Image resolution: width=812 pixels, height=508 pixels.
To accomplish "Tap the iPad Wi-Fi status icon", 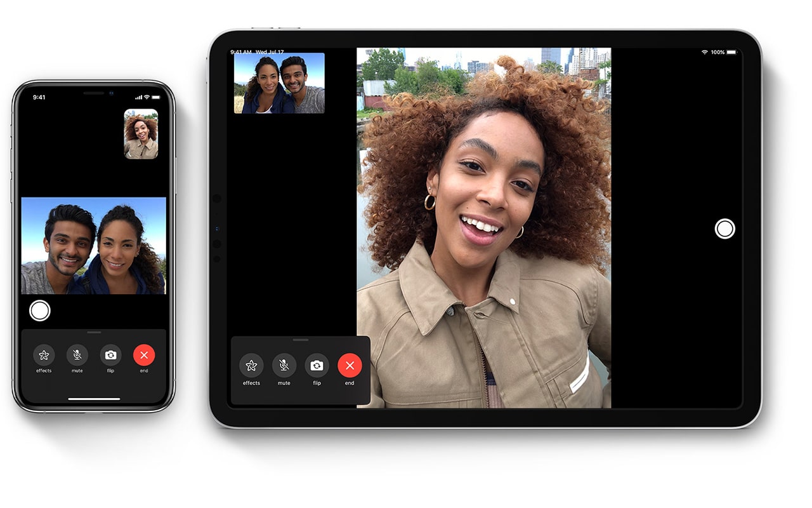I will [704, 52].
